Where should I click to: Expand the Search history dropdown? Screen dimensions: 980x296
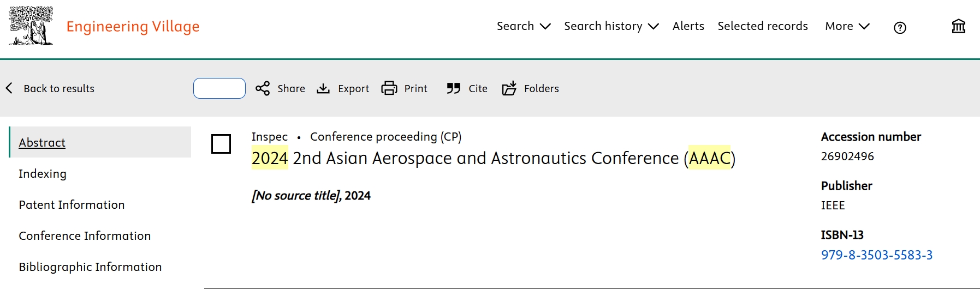coord(611,26)
